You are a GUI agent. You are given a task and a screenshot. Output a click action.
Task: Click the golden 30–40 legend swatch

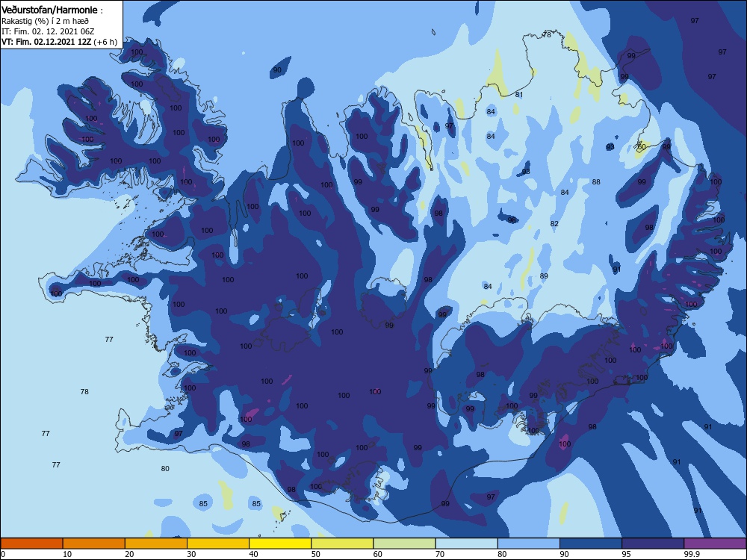click(218, 544)
